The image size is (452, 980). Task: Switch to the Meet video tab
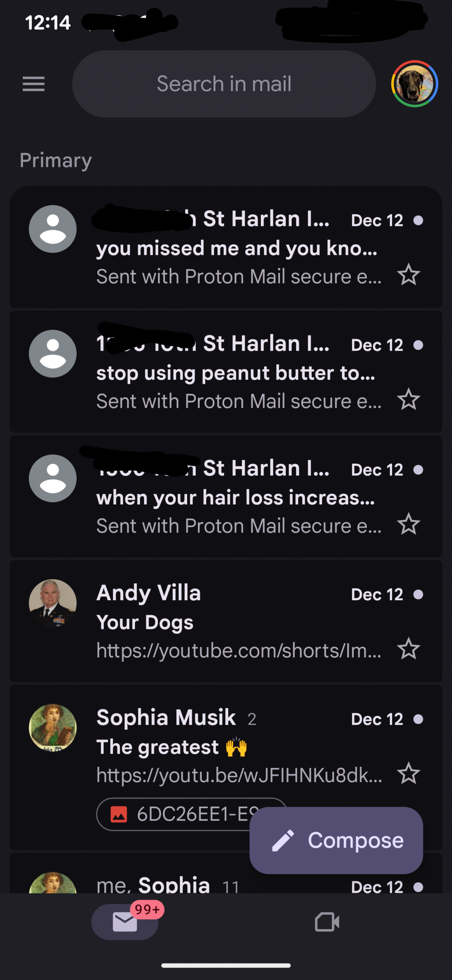[x=327, y=922]
